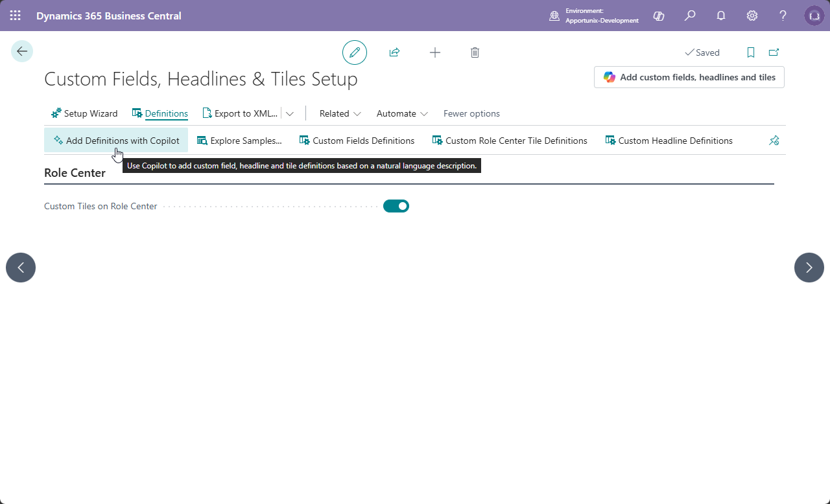Open page in a new window
Viewport: 830px width, 504px height.
[x=774, y=52]
